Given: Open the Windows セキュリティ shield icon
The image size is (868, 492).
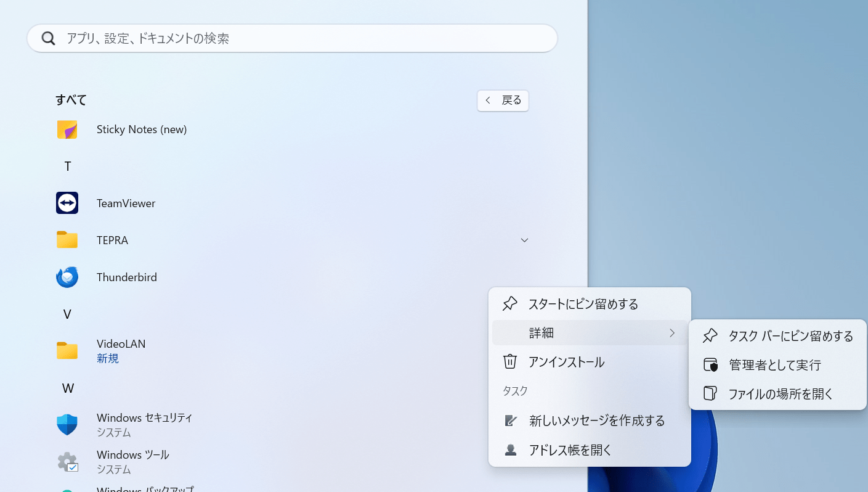Looking at the screenshot, I should 67,425.
